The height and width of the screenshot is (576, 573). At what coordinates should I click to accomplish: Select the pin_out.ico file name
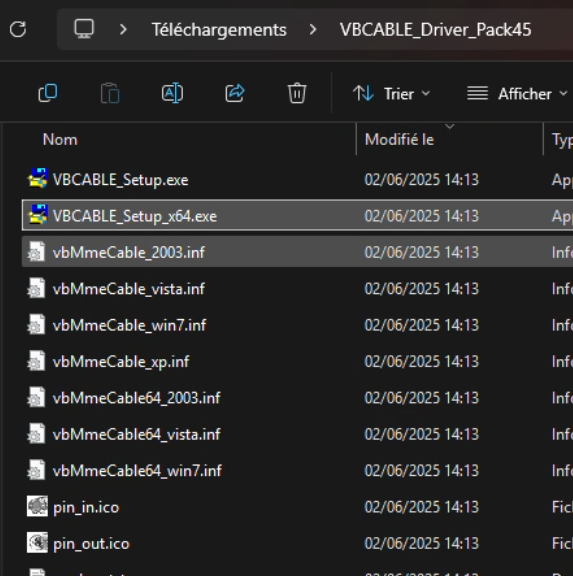click(91, 544)
